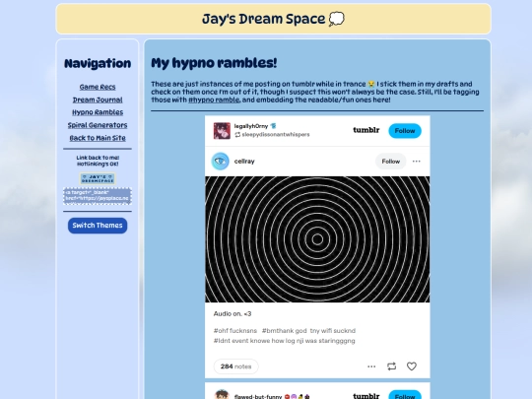Click the thought bubble emoji in header
This screenshot has width=532, height=399.
pyautogui.click(x=336, y=19)
